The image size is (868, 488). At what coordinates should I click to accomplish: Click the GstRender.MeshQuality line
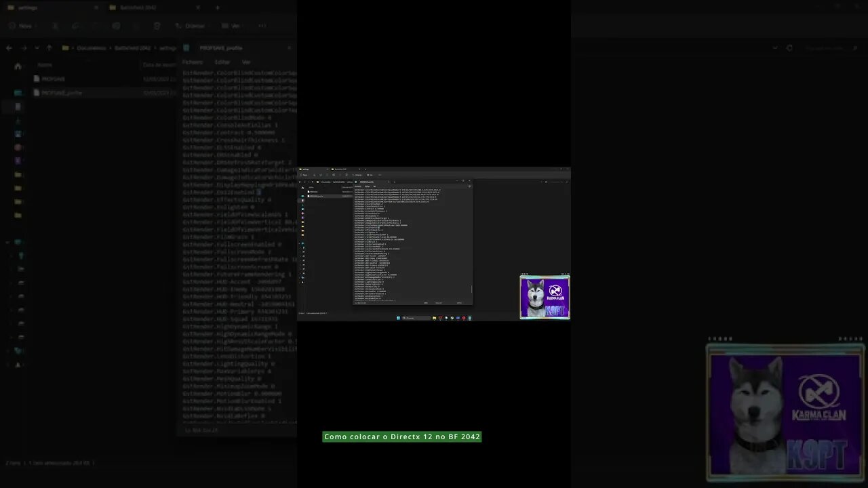[222, 379]
